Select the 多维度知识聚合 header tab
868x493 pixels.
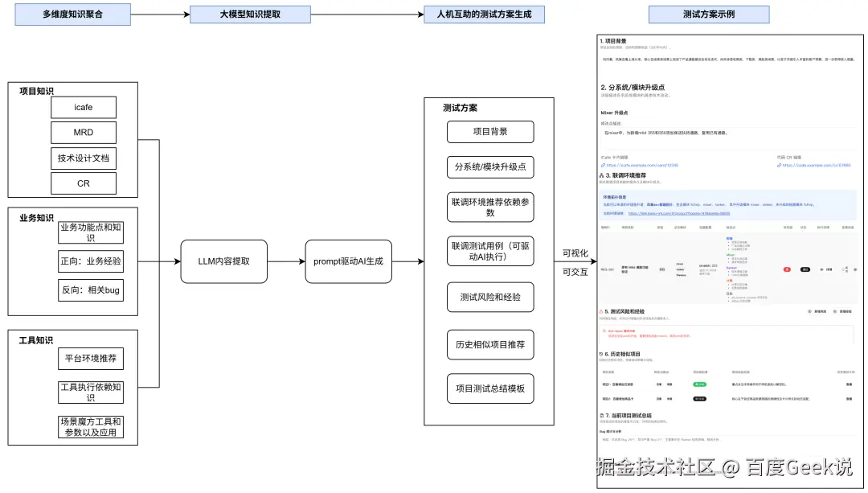pos(72,14)
